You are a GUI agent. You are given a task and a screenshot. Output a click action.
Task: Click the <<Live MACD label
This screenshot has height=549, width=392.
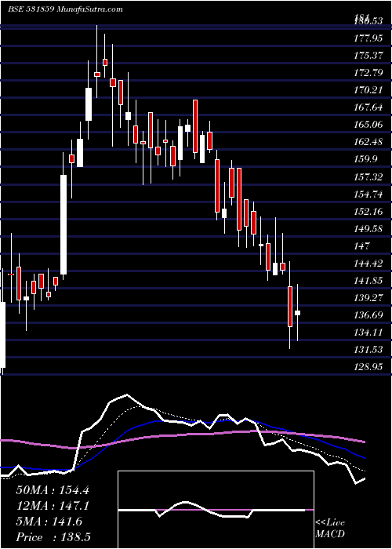point(330,528)
